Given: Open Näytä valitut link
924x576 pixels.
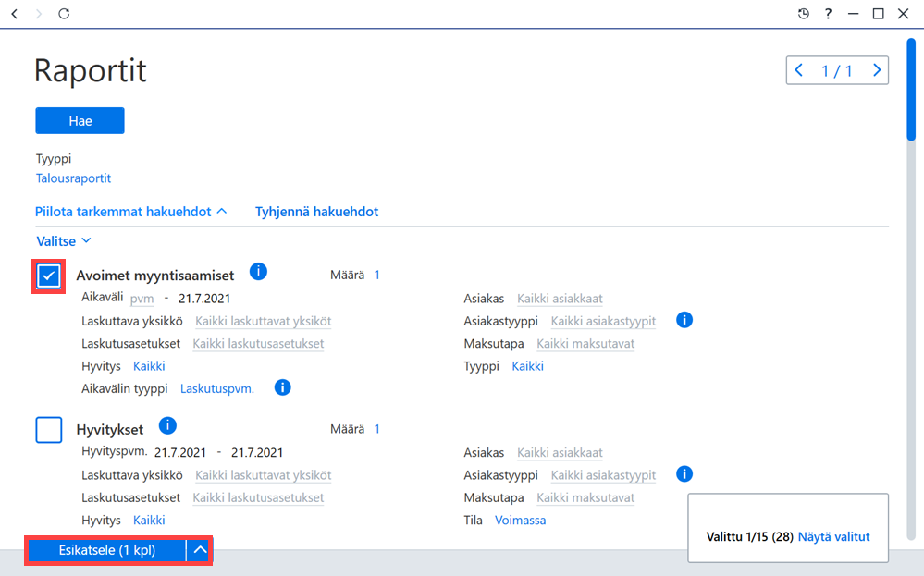Looking at the screenshot, I should (834, 536).
